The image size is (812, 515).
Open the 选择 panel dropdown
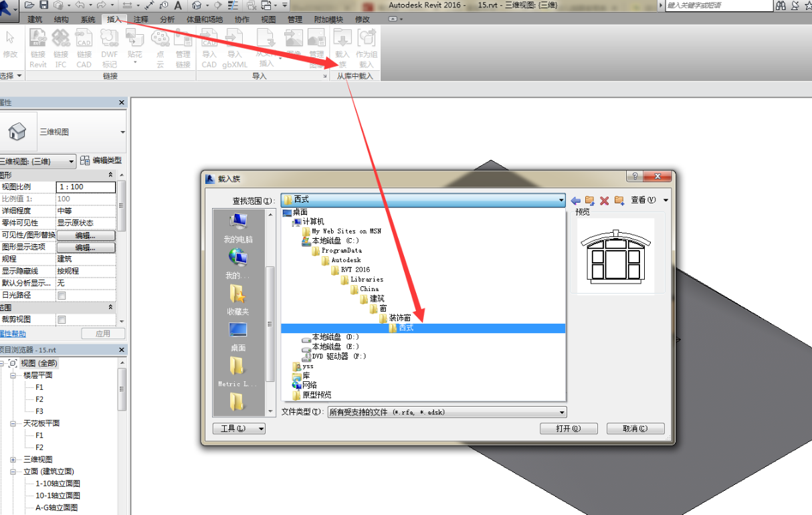point(11,76)
